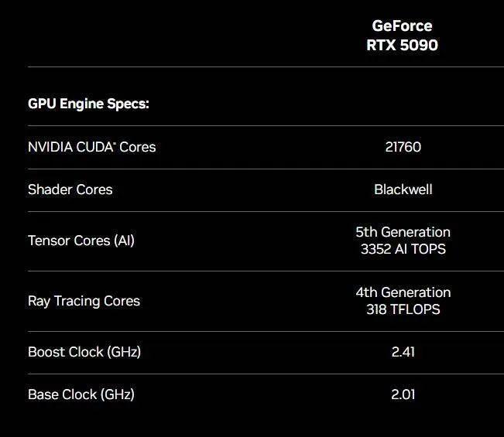Select the Blackwell shader cores value
The image size is (504, 437).
pos(403,189)
